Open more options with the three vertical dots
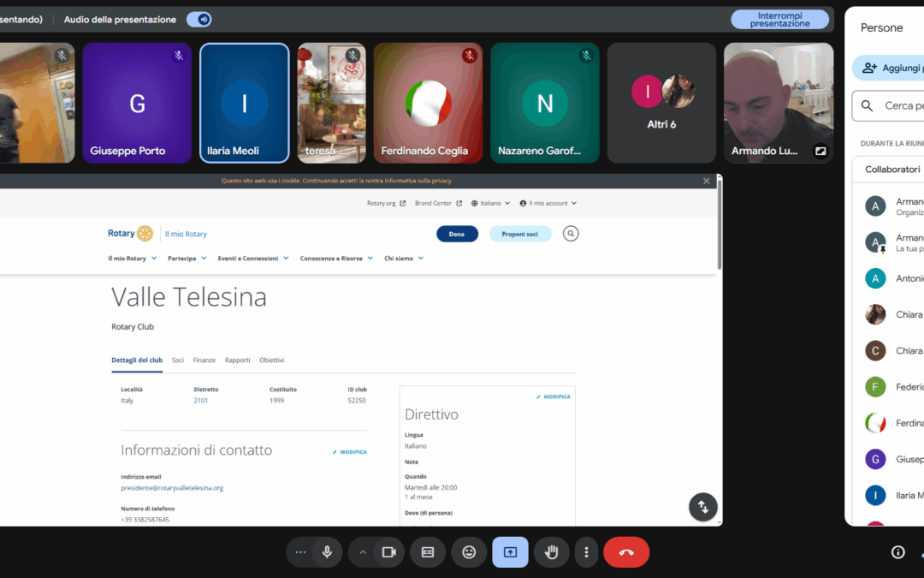This screenshot has width=924, height=578. point(586,552)
